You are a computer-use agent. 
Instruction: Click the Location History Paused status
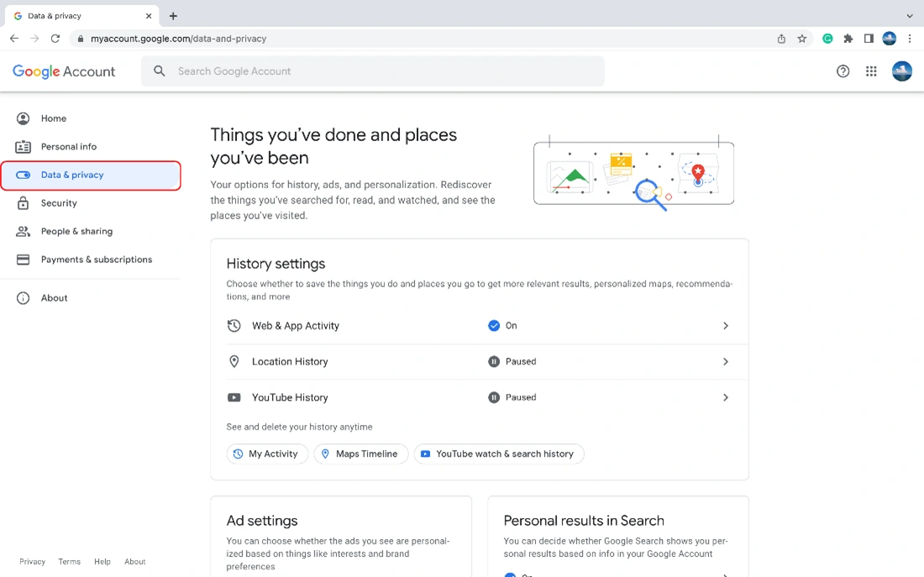pyautogui.click(x=512, y=362)
